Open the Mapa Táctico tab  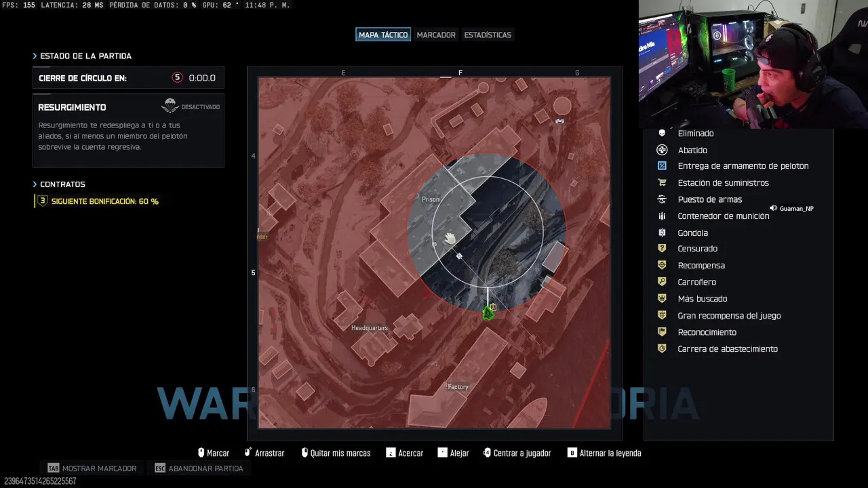pyautogui.click(x=383, y=35)
